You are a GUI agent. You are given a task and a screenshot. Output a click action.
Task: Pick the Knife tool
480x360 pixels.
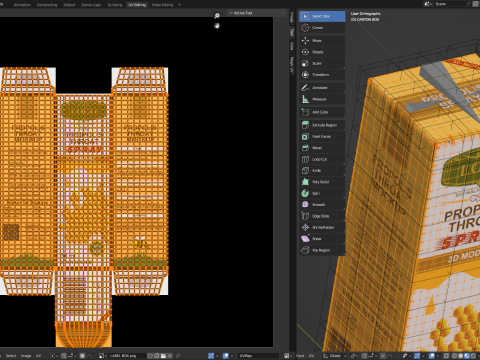coord(322,170)
